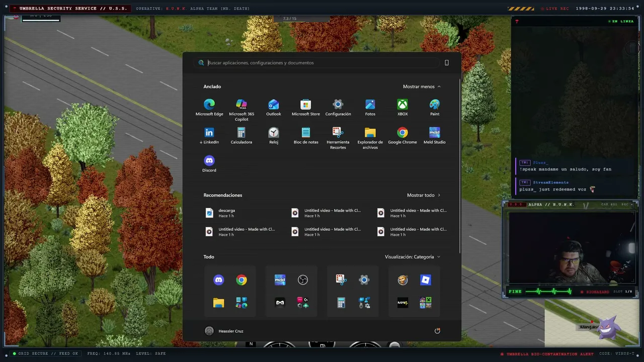Open the Outlook pinned app
The width and height of the screenshot is (644, 362).
(x=274, y=108)
